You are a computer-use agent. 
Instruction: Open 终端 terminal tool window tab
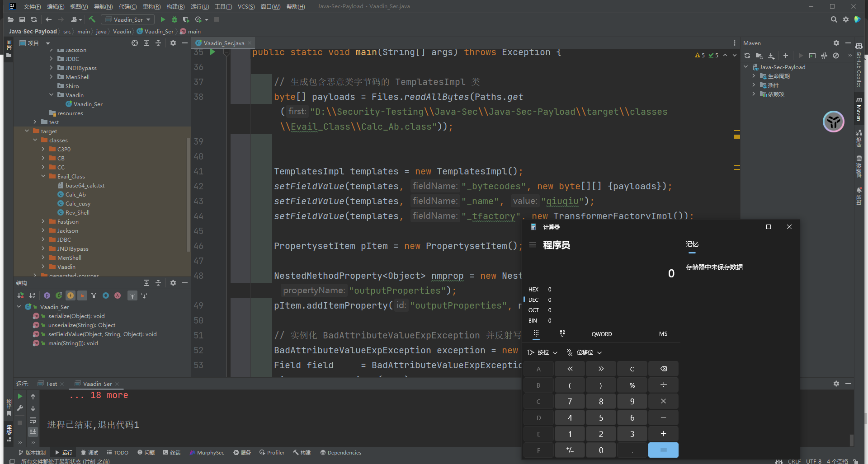172,452
